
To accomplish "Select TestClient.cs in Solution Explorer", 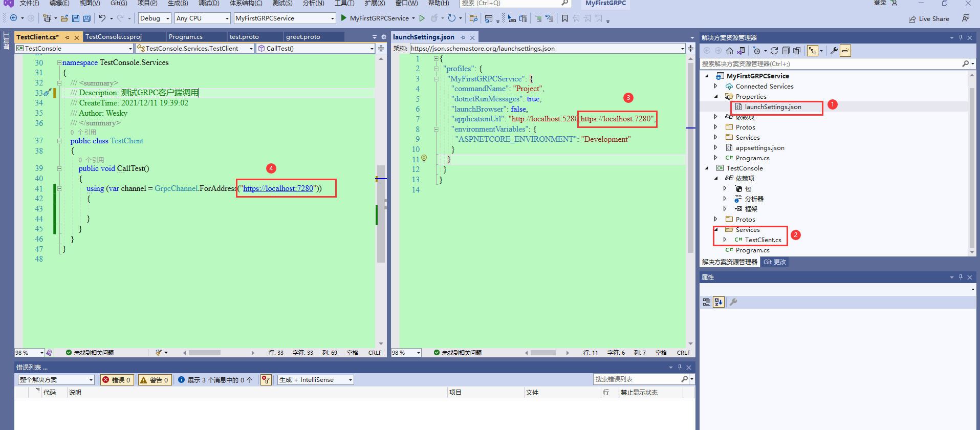I will tap(763, 240).
